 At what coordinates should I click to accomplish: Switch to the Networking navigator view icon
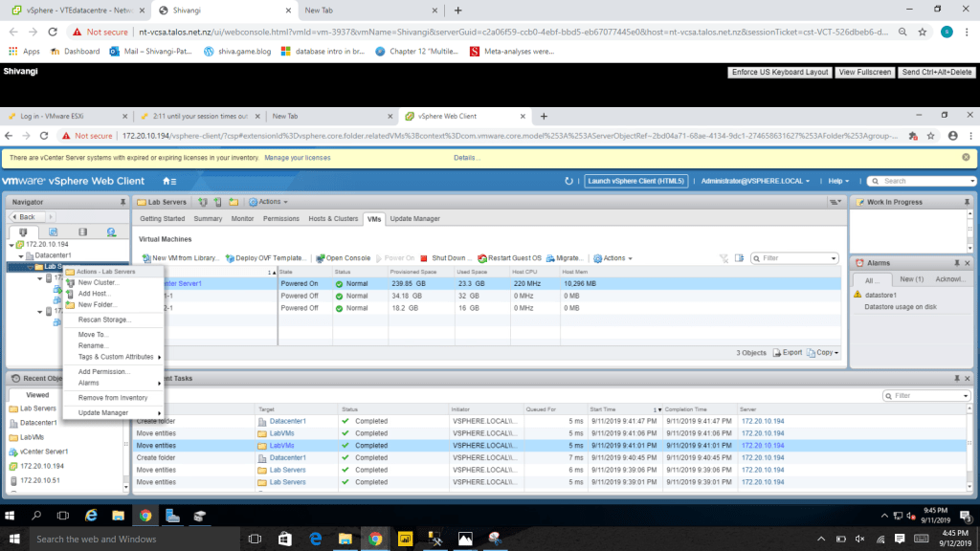(x=112, y=232)
